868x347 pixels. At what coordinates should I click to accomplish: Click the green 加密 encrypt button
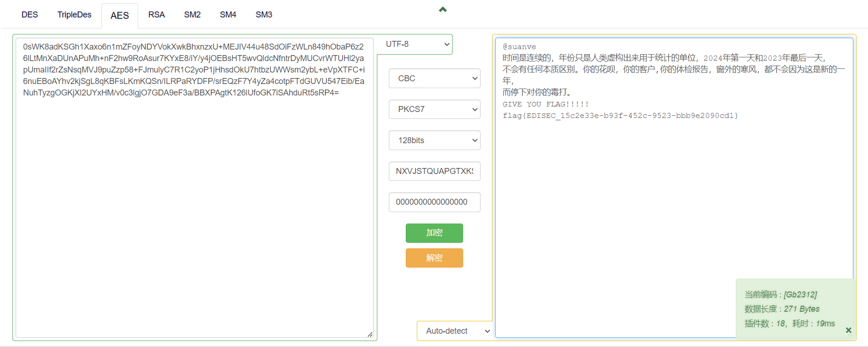point(434,233)
